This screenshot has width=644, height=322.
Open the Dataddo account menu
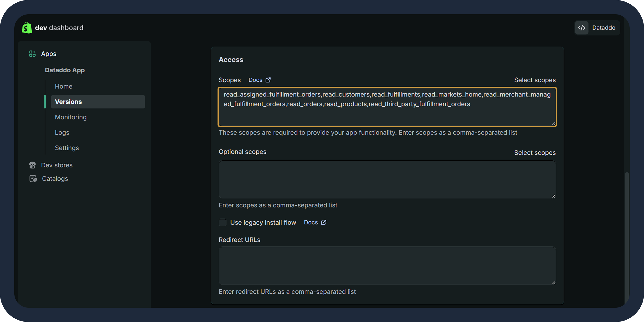point(603,28)
